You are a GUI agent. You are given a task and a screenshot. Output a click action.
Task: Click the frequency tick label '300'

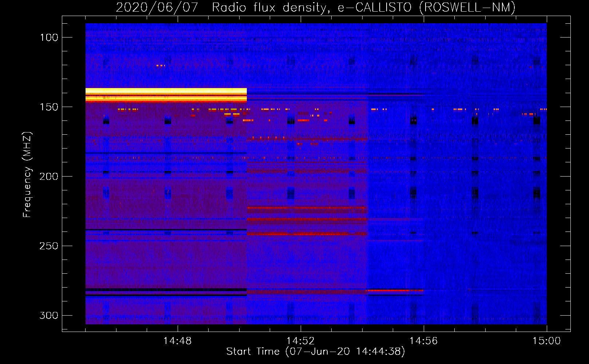pyautogui.click(x=49, y=315)
